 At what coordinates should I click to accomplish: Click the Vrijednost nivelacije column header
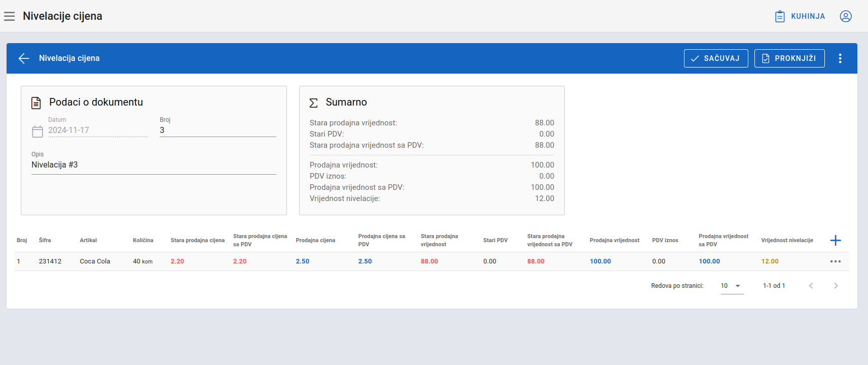[x=787, y=240]
